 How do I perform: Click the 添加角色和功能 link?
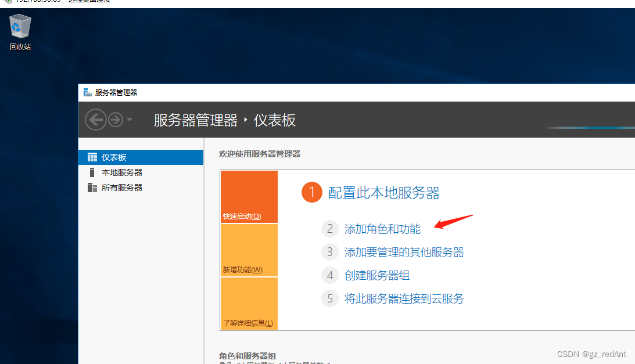point(382,229)
